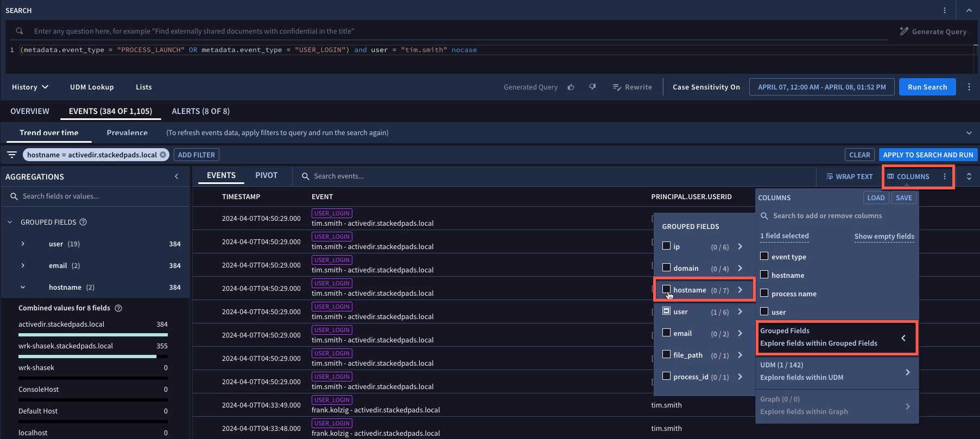Image resolution: width=980 pixels, height=439 pixels.
Task: Click the Load columns button
Action: (876, 198)
